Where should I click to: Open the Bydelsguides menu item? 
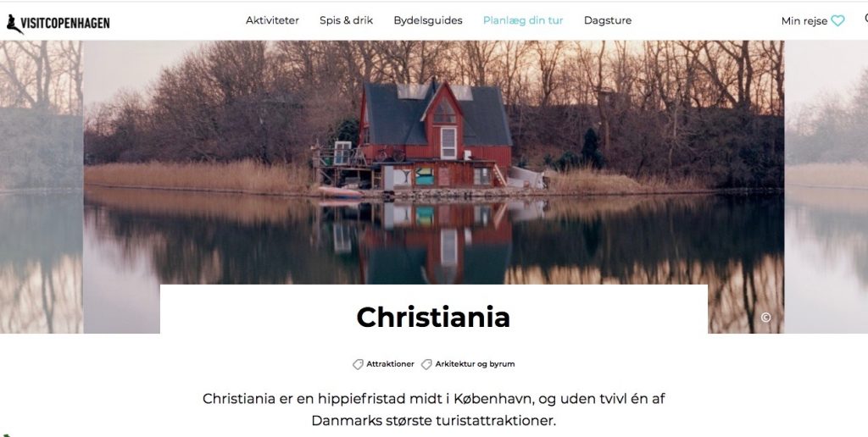[x=428, y=20]
